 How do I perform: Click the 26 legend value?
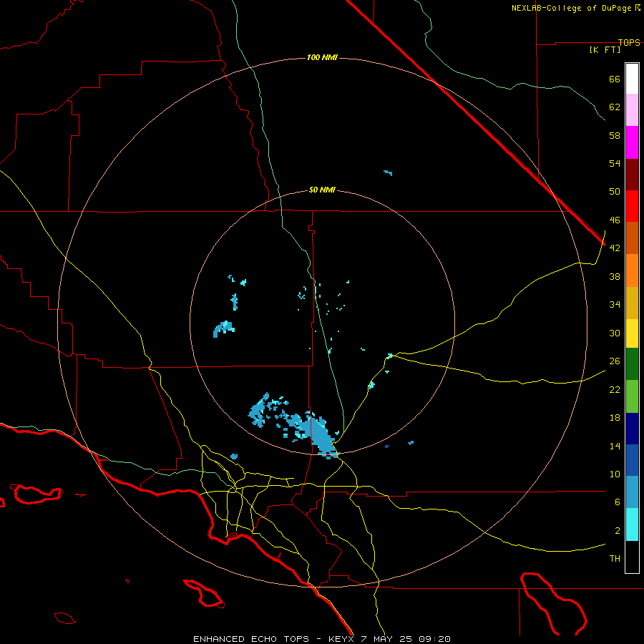[x=615, y=361]
